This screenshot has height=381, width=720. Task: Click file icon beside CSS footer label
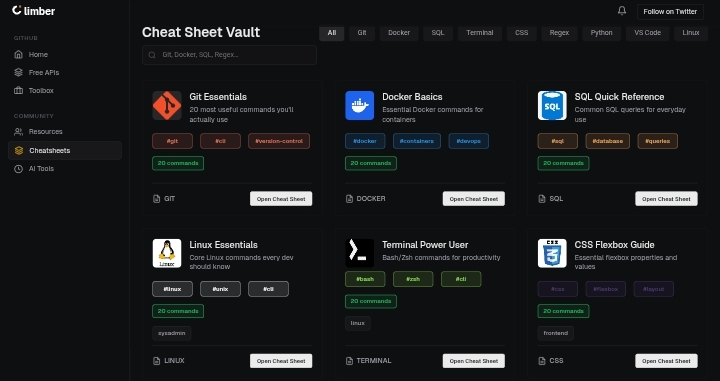click(x=542, y=361)
